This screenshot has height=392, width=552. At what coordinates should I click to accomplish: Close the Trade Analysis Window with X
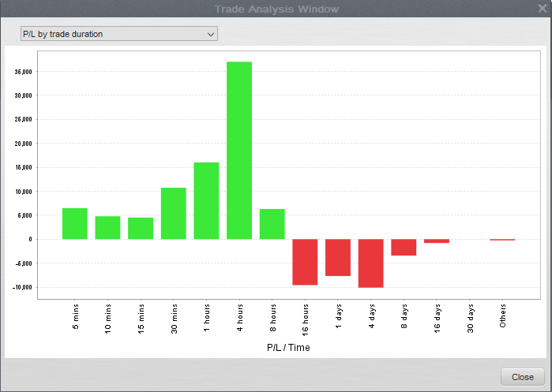[x=542, y=9]
